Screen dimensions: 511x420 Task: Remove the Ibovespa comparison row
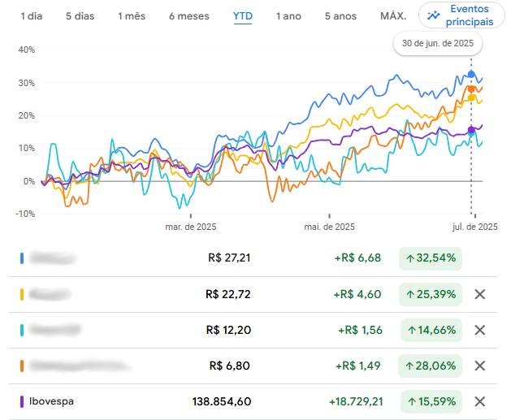pos(479,401)
